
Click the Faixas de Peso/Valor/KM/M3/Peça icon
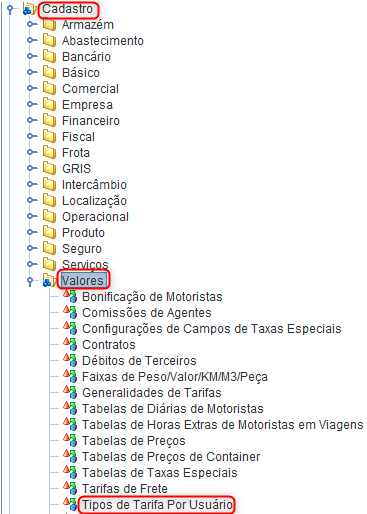click(70, 376)
